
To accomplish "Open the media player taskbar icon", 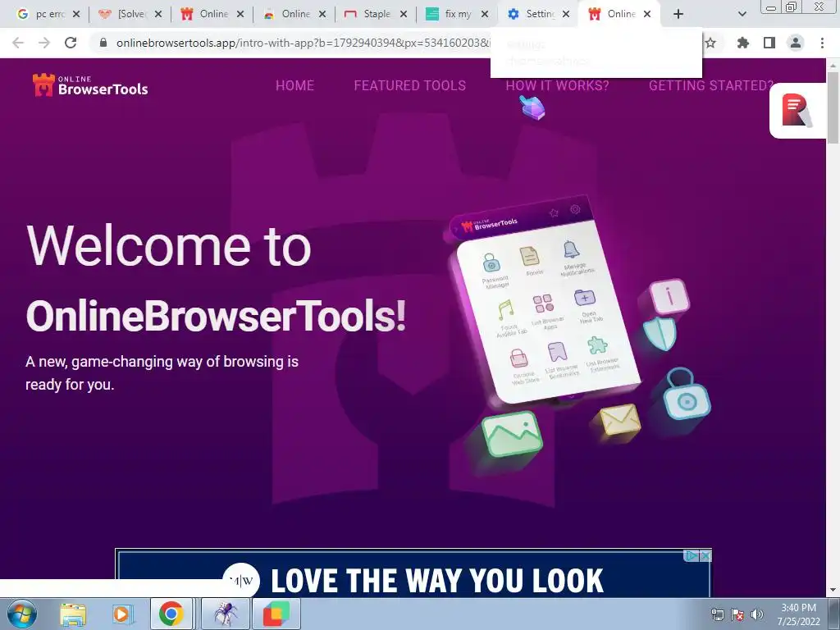I will point(122,614).
